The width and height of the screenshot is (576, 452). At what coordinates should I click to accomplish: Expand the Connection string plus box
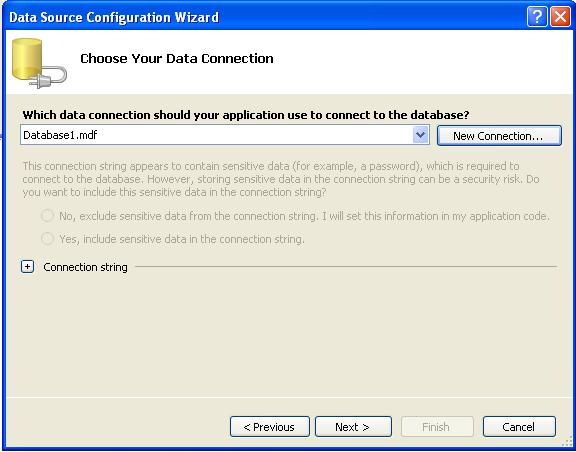coord(28,267)
